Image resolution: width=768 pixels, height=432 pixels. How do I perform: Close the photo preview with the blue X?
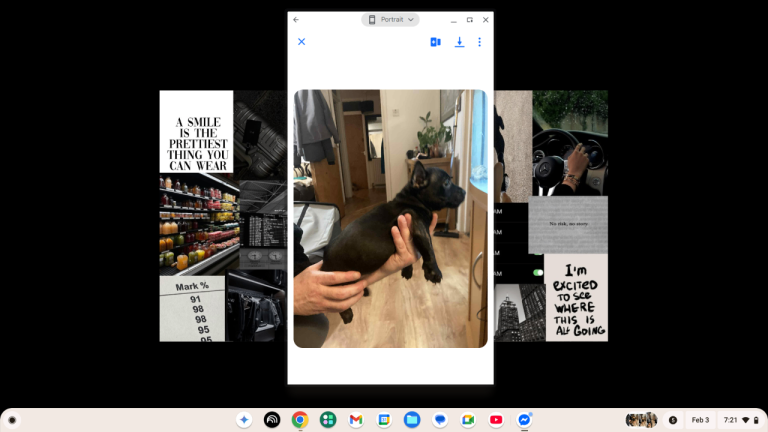(x=301, y=42)
